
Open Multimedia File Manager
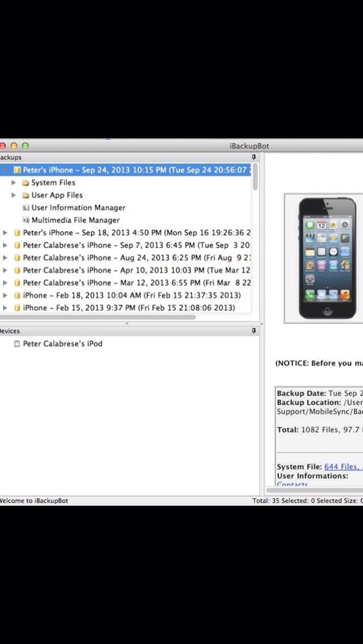click(x=75, y=220)
